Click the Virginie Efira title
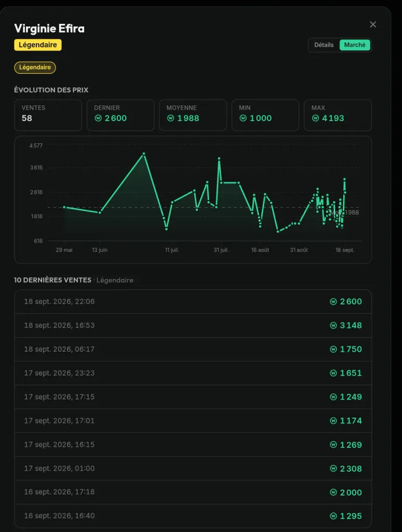The image size is (402, 532). [49, 29]
